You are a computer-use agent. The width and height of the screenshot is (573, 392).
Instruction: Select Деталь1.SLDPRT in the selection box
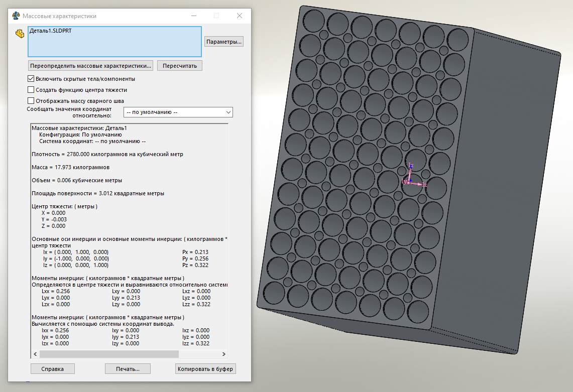click(x=50, y=31)
